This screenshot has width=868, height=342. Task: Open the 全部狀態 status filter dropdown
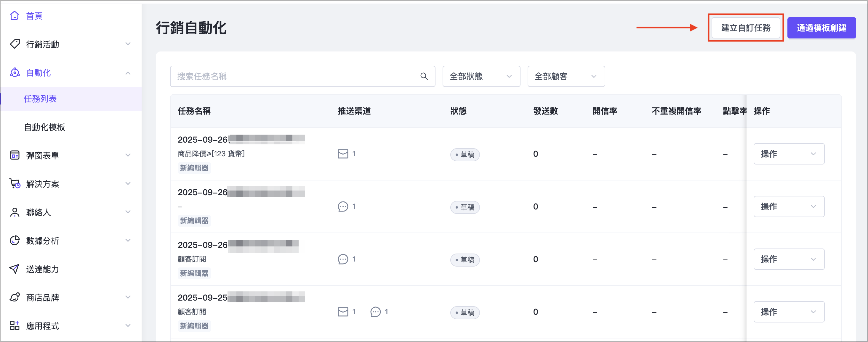pos(481,76)
